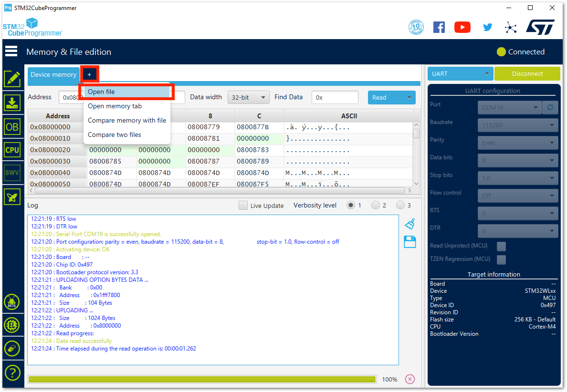Click log line 'Data read successfully'
Image resolution: width=567 pixels, height=392 pixels.
tap(84, 341)
